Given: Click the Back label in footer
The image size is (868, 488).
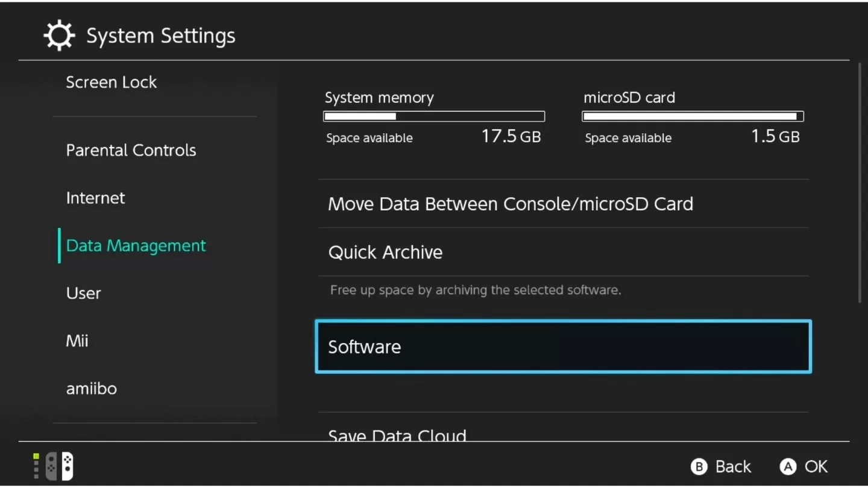Looking at the screenshot, I should click(x=733, y=466).
